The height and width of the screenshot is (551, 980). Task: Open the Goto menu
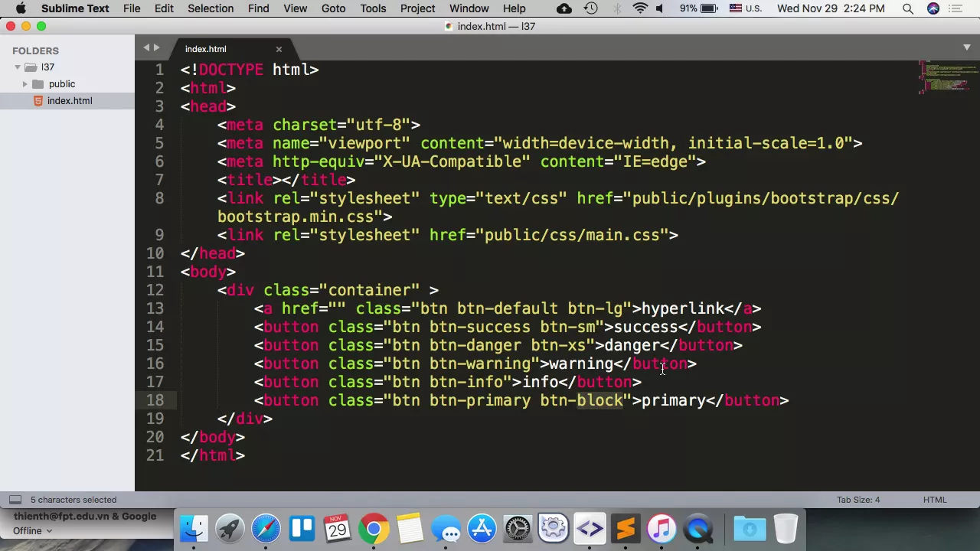click(333, 8)
